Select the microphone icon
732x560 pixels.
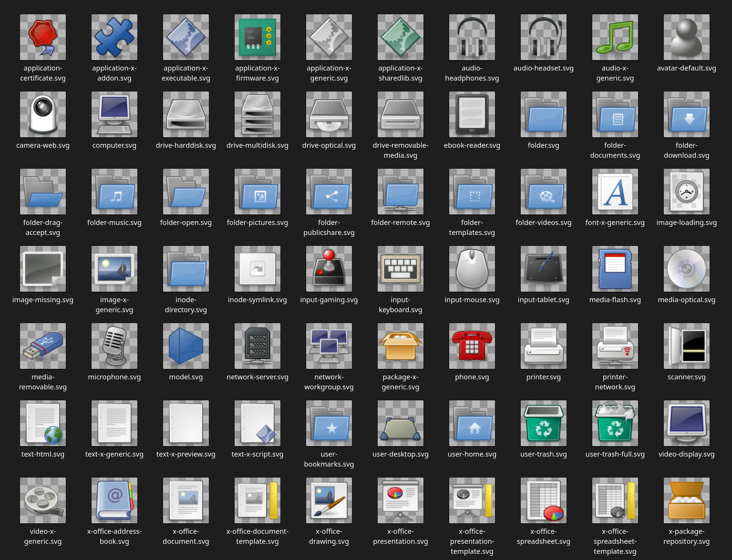tap(114, 346)
